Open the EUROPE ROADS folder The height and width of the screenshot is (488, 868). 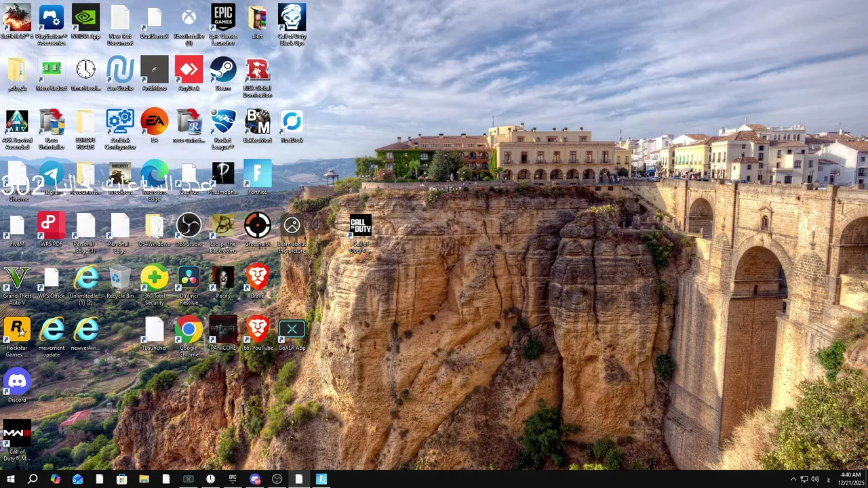click(x=85, y=129)
